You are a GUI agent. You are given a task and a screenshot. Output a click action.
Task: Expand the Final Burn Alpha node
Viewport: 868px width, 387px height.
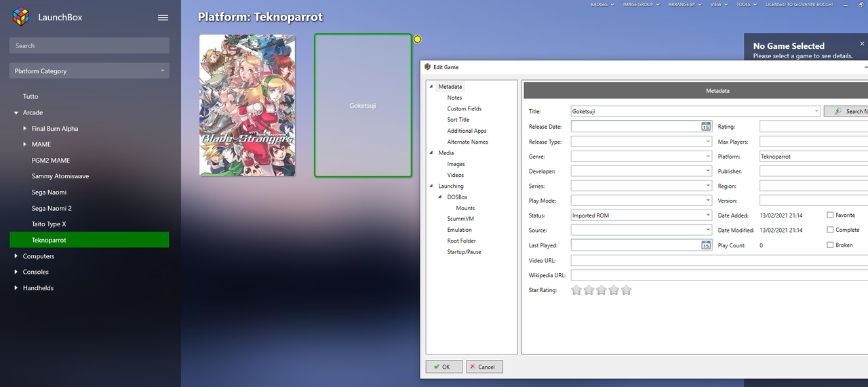click(x=25, y=128)
